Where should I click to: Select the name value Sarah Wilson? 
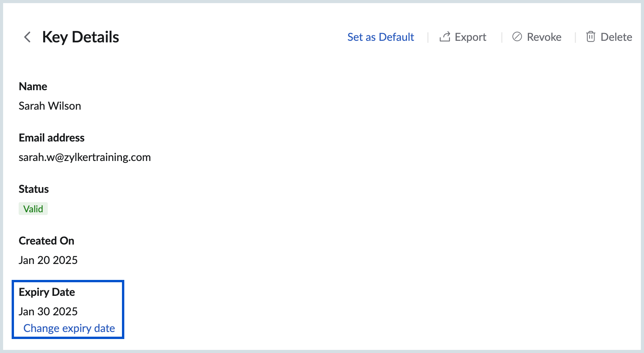point(50,106)
